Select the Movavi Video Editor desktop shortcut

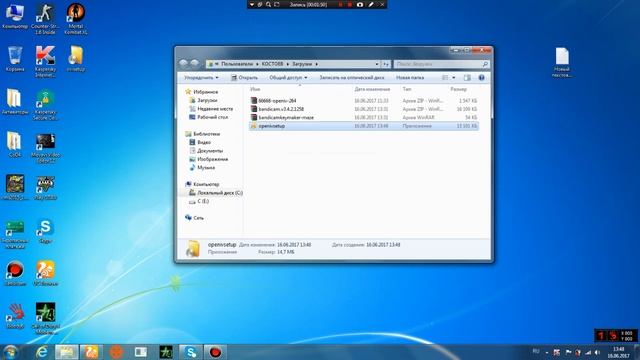tap(45, 148)
